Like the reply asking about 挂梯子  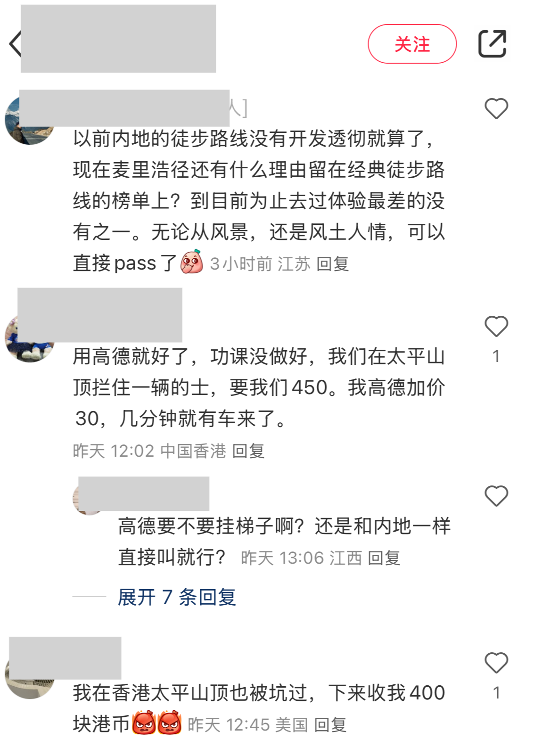pos(496,496)
